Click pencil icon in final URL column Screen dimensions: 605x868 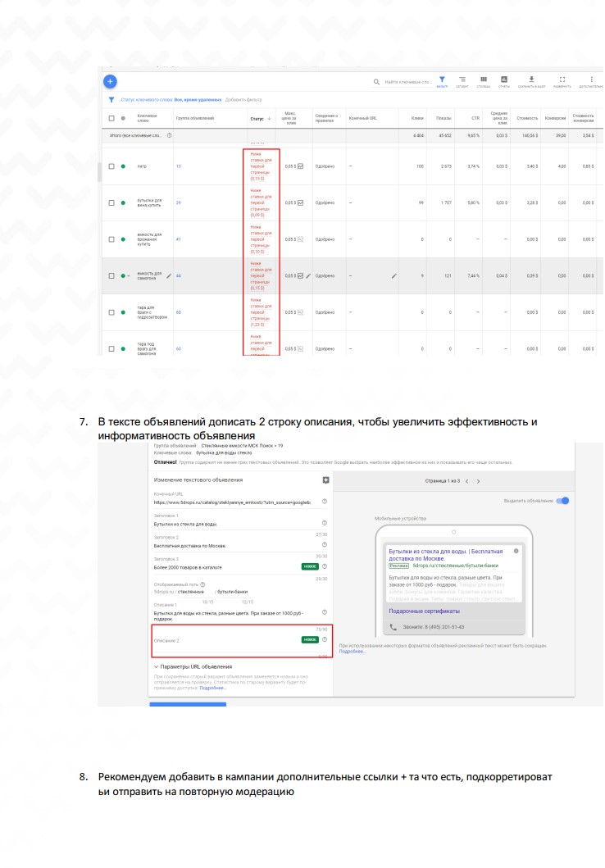coord(394,275)
